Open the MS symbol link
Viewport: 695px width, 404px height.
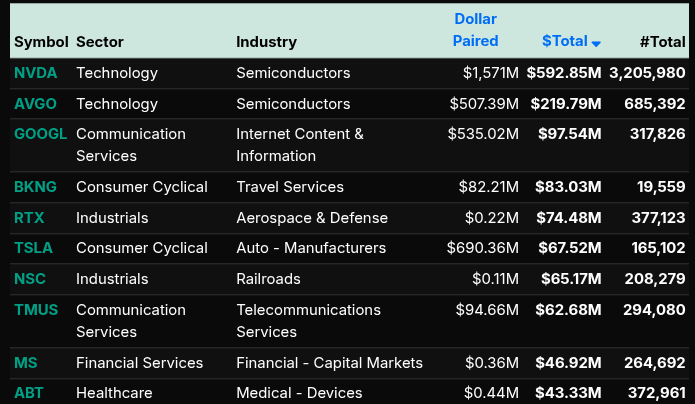26,363
